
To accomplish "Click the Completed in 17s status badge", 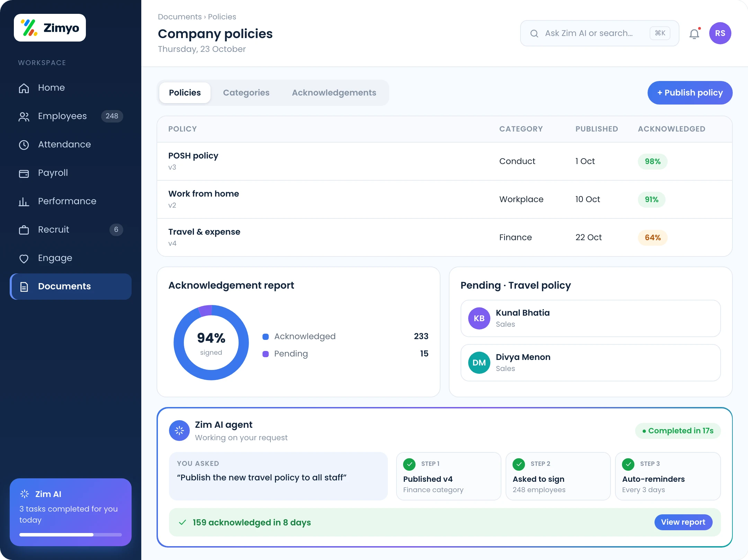I will [678, 431].
